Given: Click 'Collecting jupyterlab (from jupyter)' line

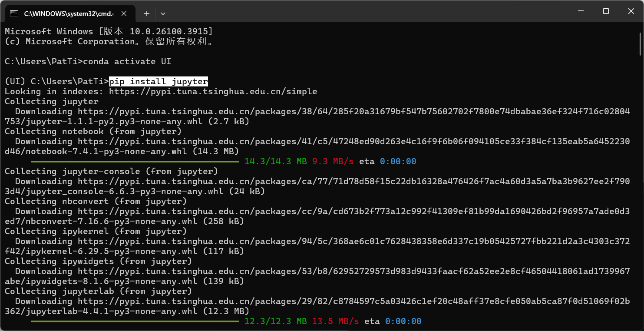Looking at the screenshot, I should (x=99, y=291).
